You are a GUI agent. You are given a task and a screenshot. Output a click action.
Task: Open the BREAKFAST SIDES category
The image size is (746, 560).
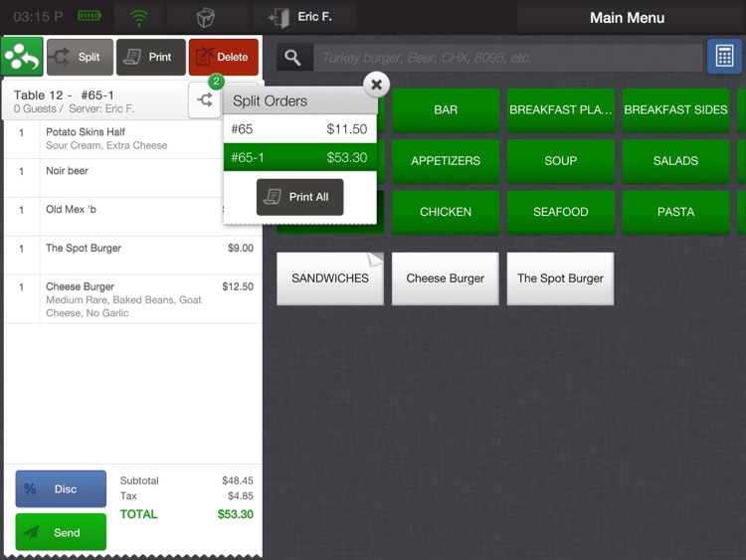[x=675, y=109]
